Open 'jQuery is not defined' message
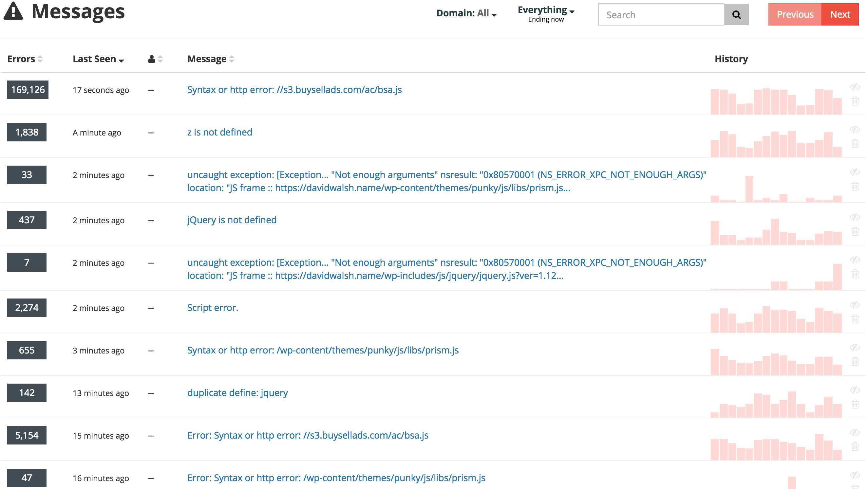The image size is (868, 489). (232, 220)
